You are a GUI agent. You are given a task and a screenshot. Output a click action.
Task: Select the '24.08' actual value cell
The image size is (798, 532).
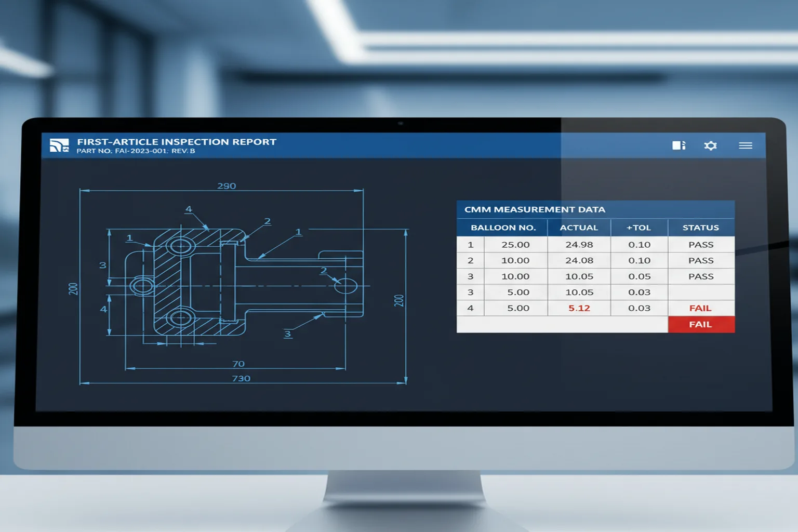click(x=579, y=260)
